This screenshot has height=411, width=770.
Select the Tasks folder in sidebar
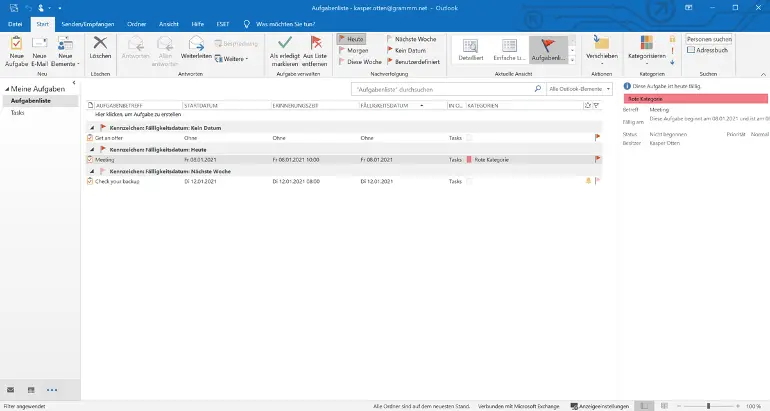(18, 113)
